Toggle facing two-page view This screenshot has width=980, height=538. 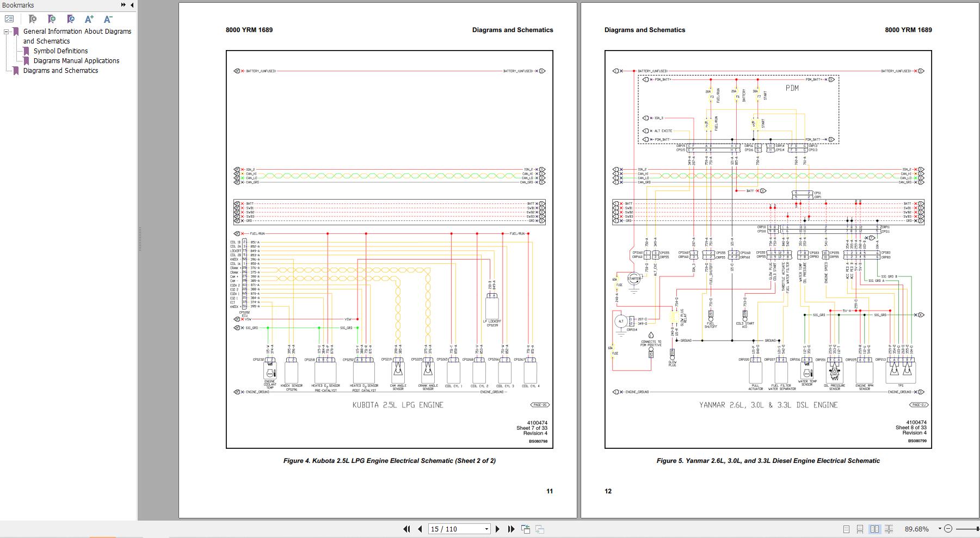click(874, 529)
